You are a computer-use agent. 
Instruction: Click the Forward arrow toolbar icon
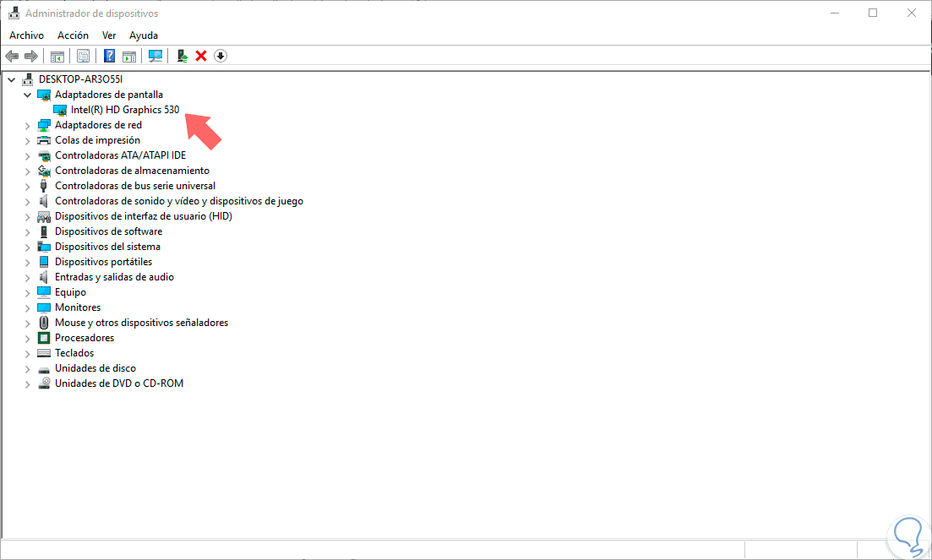point(31,56)
